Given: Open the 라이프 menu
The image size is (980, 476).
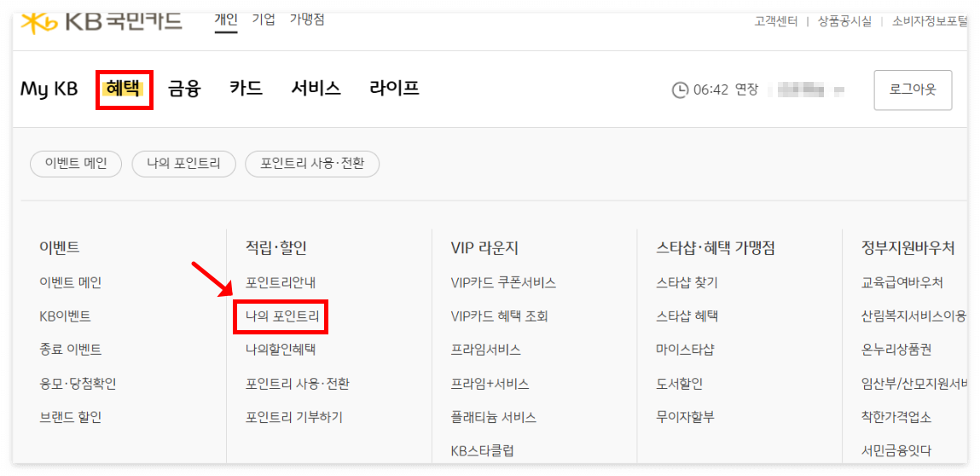Looking at the screenshot, I should point(394,89).
